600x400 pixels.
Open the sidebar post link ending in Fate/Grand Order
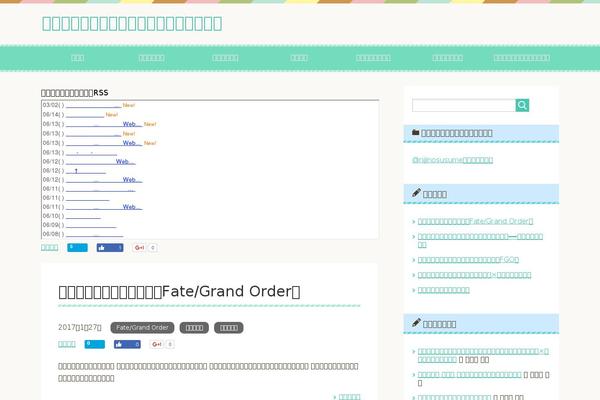pos(475,221)
